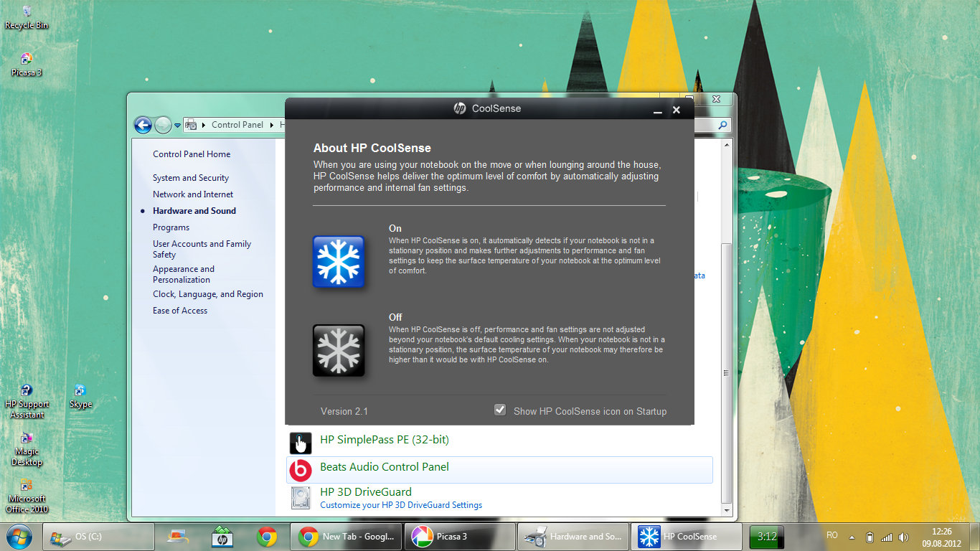Switch to Hardware and Sound taskbar button
Screen dimensions: 980x551
tap(573, 537)
